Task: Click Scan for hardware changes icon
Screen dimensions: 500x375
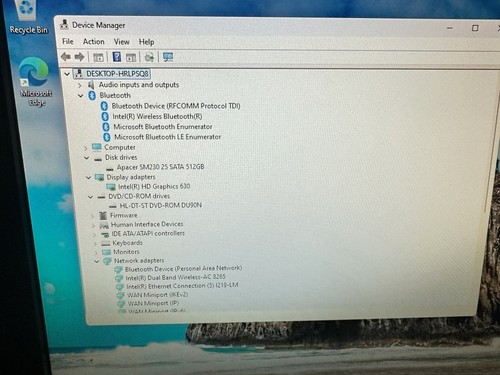Action: 149,57
